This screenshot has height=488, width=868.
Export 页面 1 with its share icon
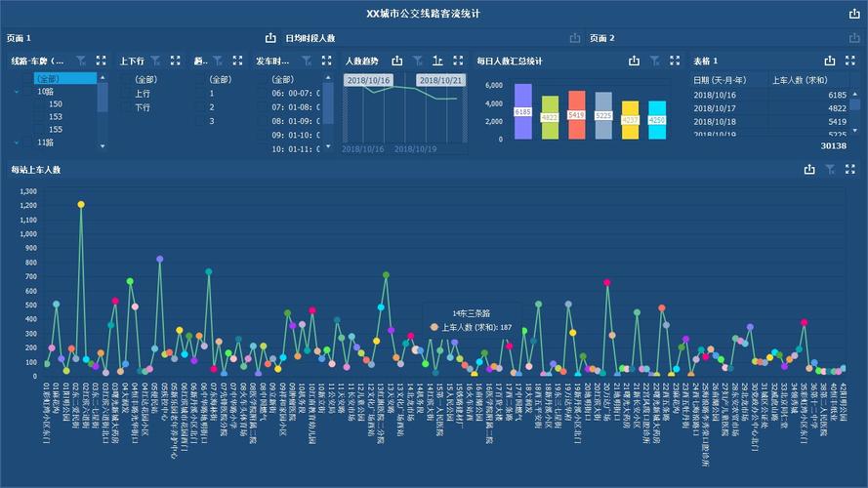(270, 38)
